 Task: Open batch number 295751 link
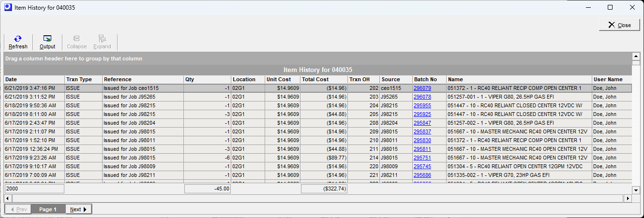[422, 158]
